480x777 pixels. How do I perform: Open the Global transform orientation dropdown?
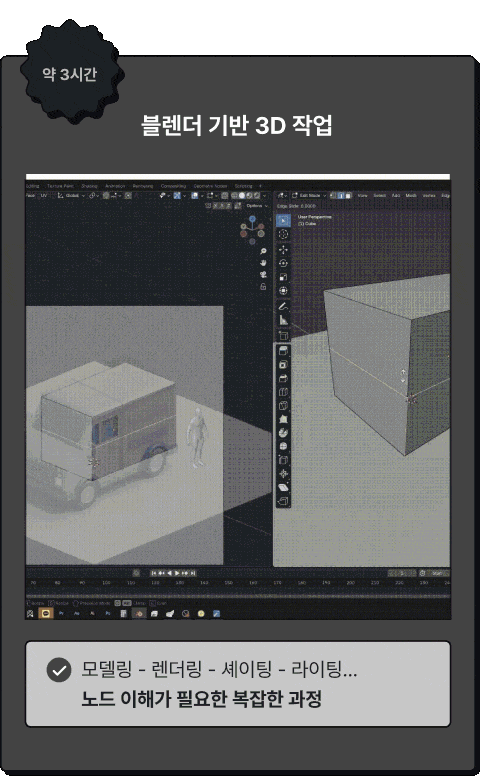pyautogui.click(x=72, y=196)
